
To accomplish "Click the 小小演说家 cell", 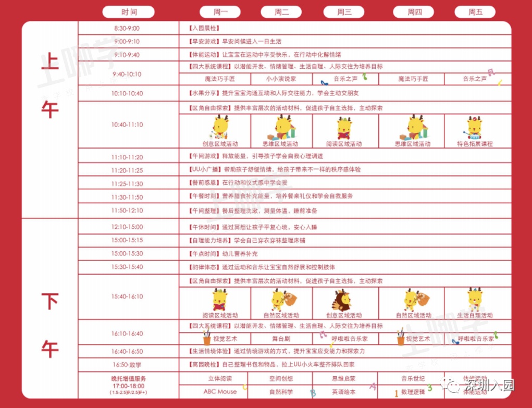I will 281,79.
